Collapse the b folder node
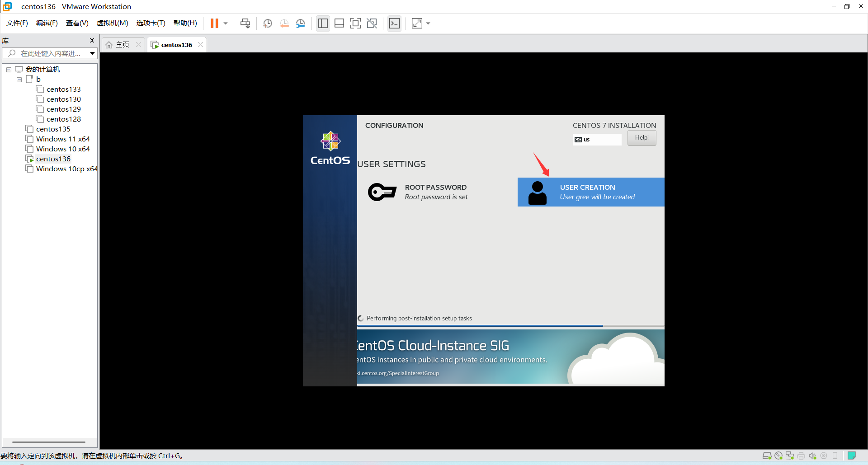 (x=19, y=80)
